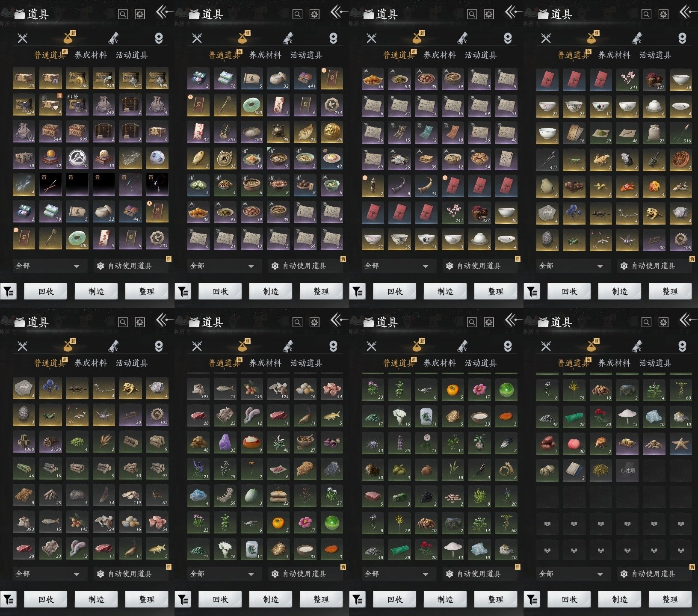Select scroll category icon in bottom-left panel
This screenshot has width=698, height=616.
(113, 346)
